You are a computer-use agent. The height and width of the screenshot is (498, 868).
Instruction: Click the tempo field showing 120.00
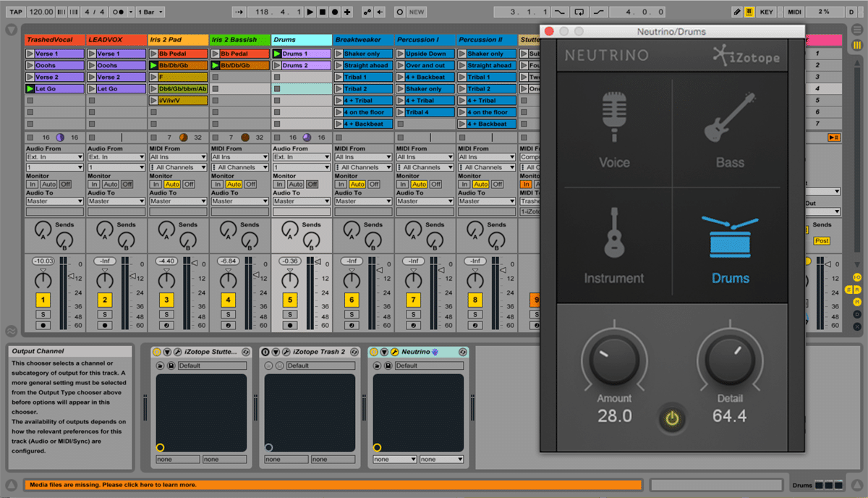(x=42, y=12)
